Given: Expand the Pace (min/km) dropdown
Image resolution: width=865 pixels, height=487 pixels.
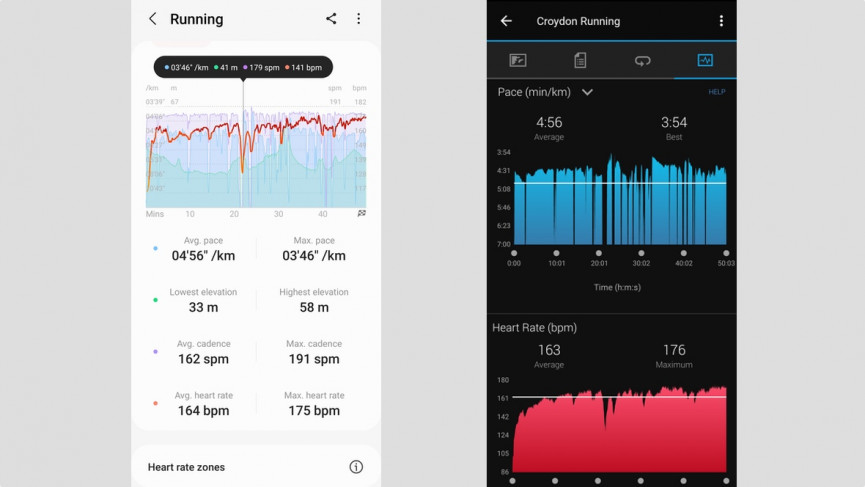Looking at the screenshot, I should coord(587,92).
